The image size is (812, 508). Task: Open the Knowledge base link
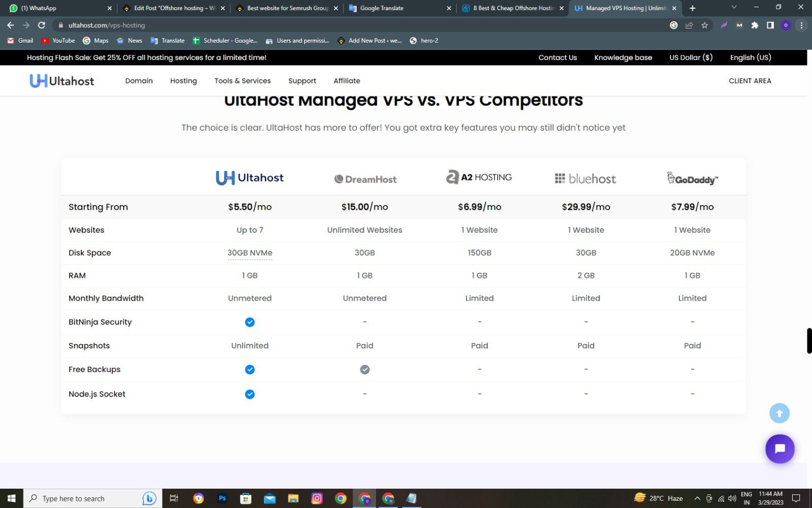pyautogui.click(x=623, y=57)
